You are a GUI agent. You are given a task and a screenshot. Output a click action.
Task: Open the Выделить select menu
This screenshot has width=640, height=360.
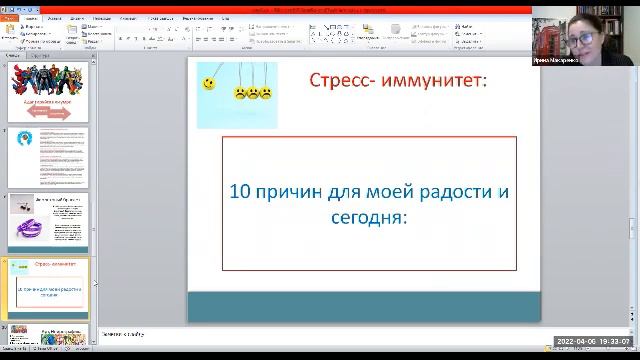(x=469, y=41)
